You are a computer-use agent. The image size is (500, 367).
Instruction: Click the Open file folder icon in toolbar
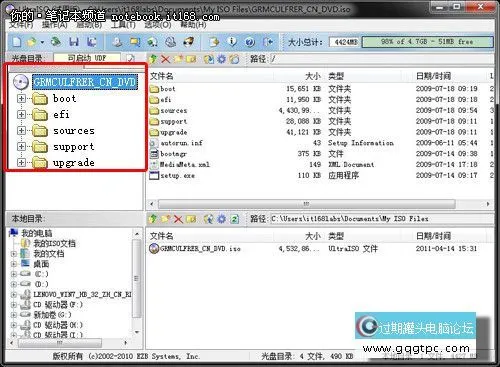tap(31, 42)
